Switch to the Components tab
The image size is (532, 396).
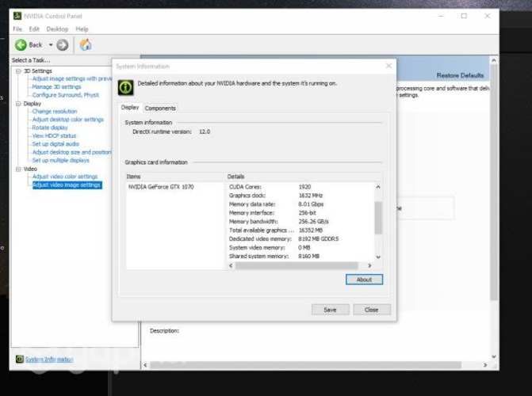pos(160,109)
